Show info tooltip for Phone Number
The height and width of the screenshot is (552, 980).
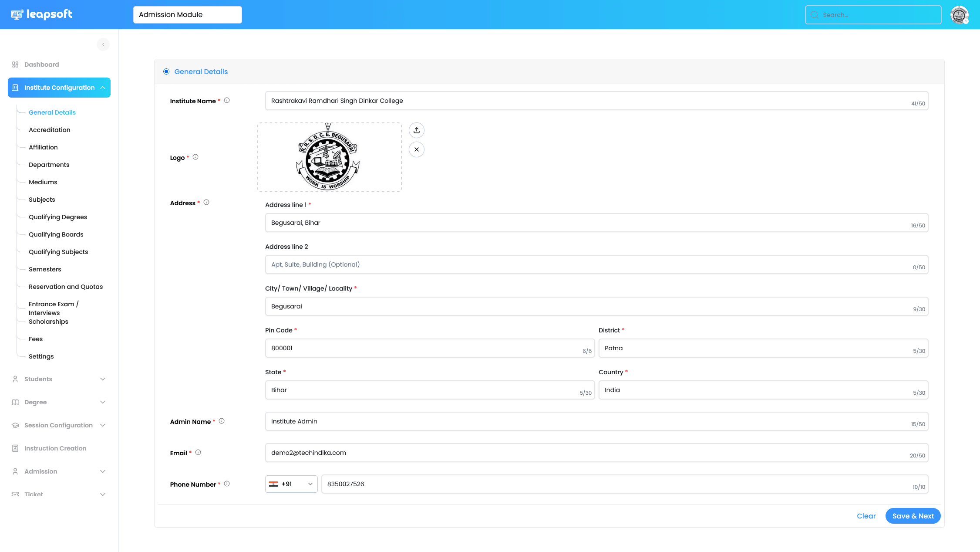227,484
